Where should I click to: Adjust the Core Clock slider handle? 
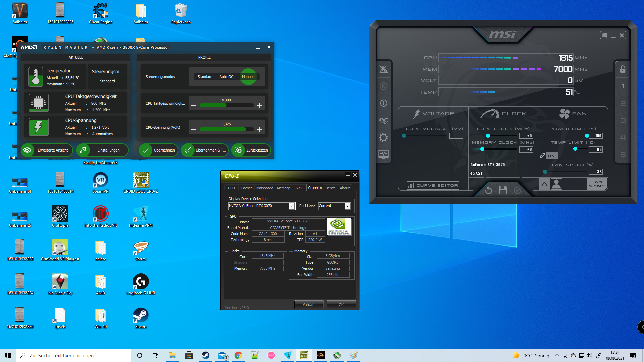(488, 136)
